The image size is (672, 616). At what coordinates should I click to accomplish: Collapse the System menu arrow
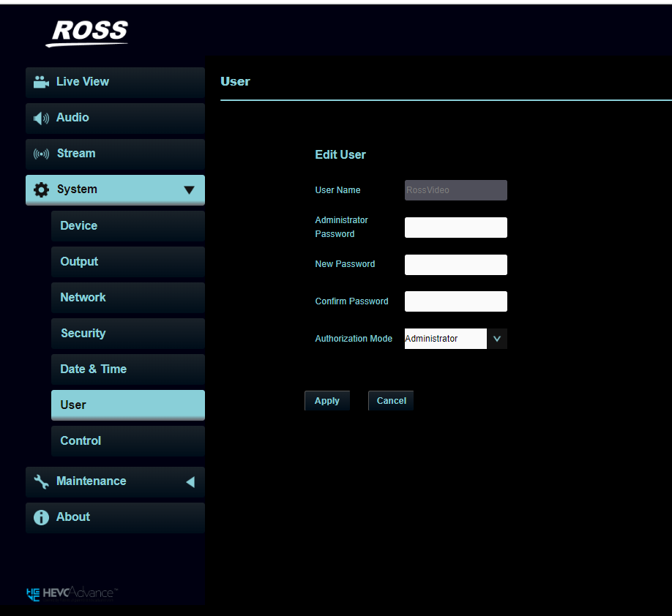pyautogui.click(x=189, y=190)
